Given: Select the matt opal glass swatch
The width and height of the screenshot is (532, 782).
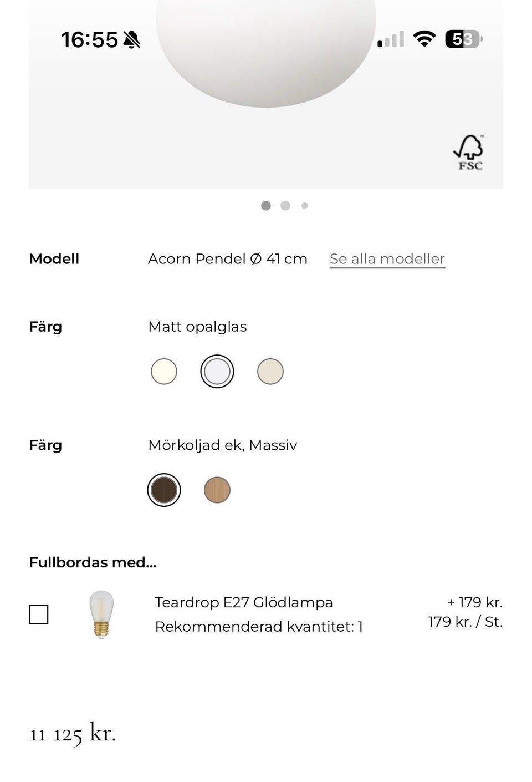Looking at the screenshot, I should (217, 372).
